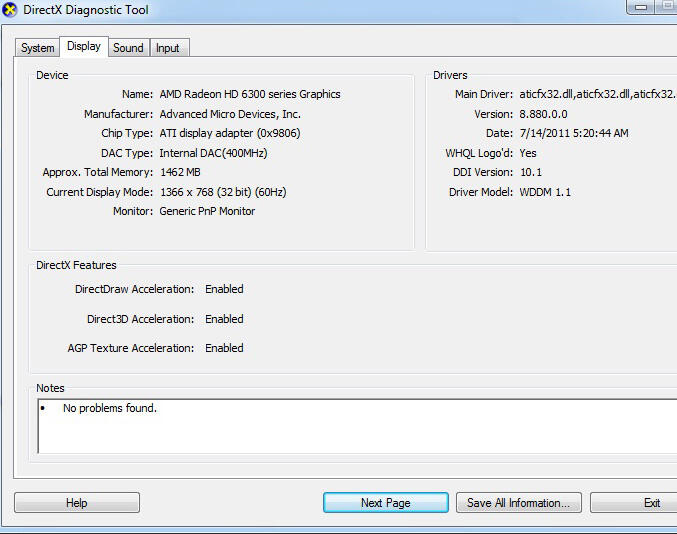
Task: Click the 'DirectDraw Acceleration:' label
Action: pos(134,289)
